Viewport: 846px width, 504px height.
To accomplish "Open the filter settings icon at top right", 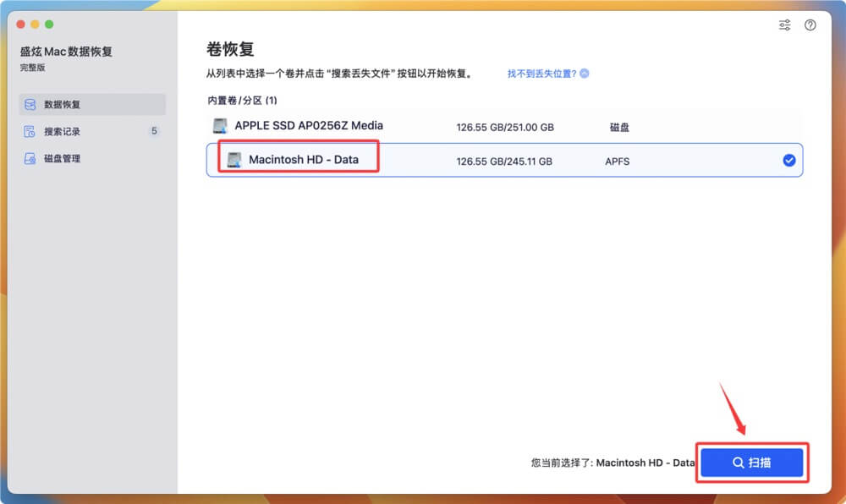I will point(784,25).
